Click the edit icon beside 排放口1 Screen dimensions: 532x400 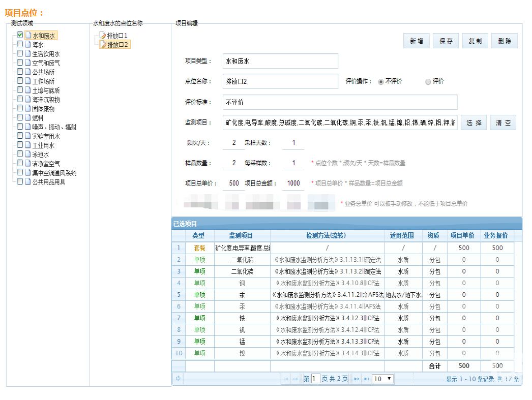coord(103,36)
